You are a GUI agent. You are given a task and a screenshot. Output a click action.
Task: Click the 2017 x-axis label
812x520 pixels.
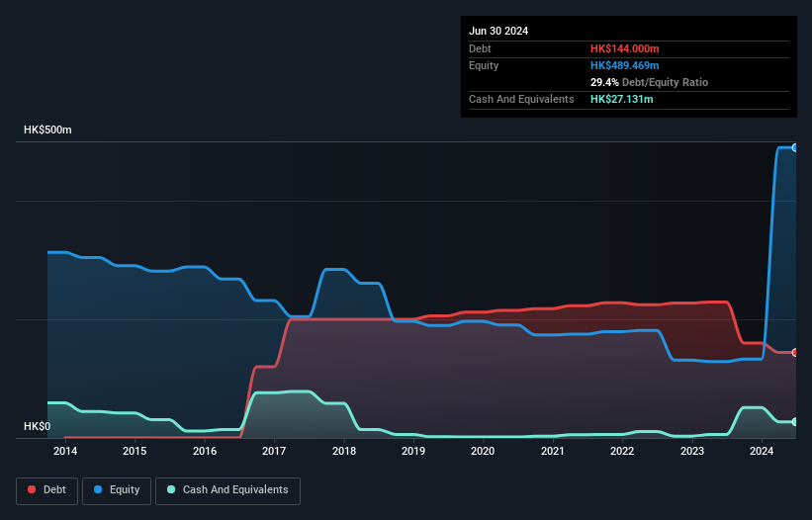pyautogui.click(x=274, y=451)
